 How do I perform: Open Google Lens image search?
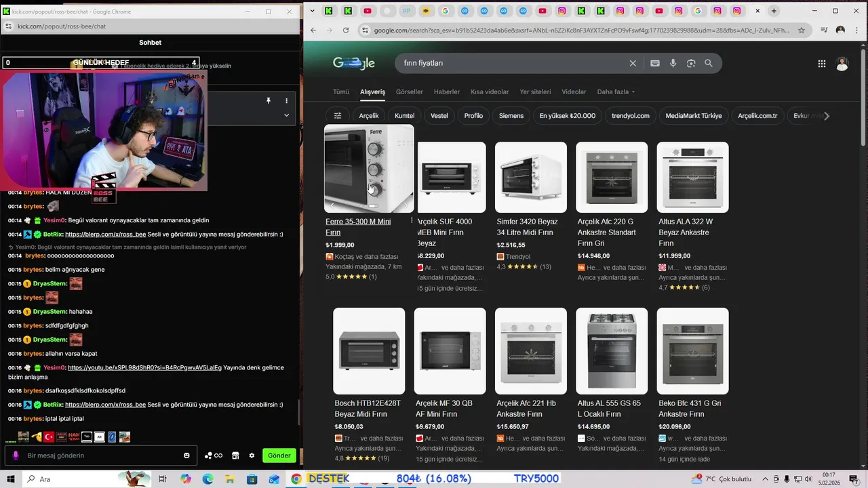pos(691,63)
